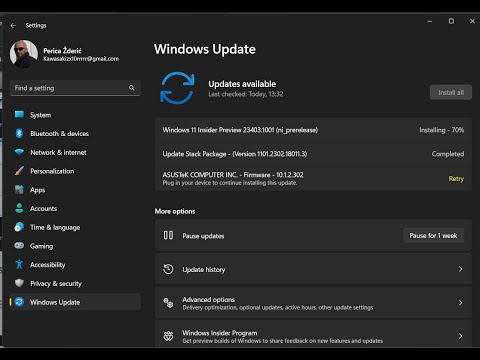Open Advanced options label

[209, 299]
